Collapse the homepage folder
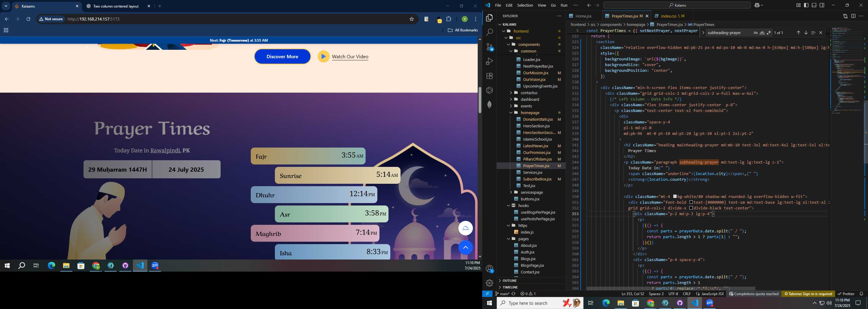868x309 pixels. 511,113
